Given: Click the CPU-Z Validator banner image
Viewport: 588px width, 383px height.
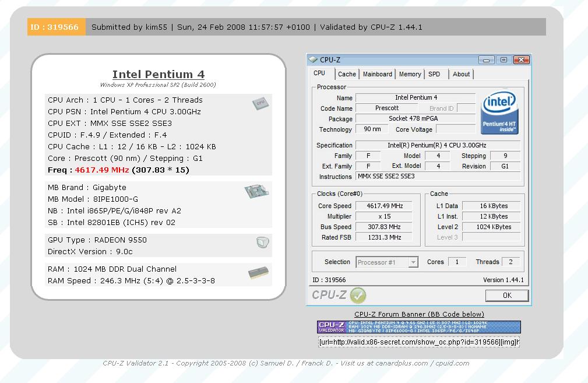Looking at the screenshot, I should [418, 326].
